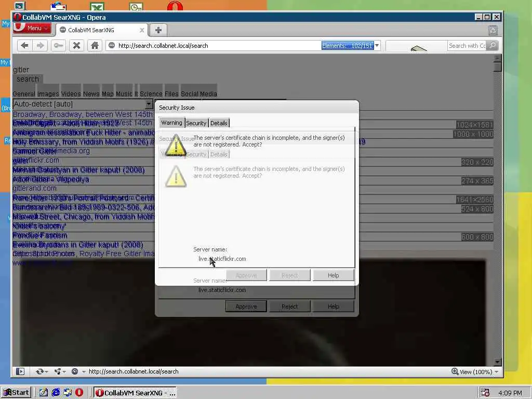This screenshot has width=532, height=399.
Task: Open the Auto-detect language dropdown
Action: 83,104
